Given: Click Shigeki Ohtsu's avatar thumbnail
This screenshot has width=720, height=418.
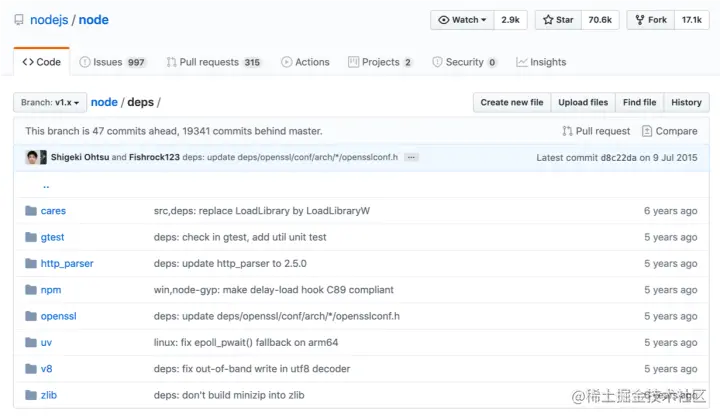Looking at the screenshot, I should click(32, 157).
